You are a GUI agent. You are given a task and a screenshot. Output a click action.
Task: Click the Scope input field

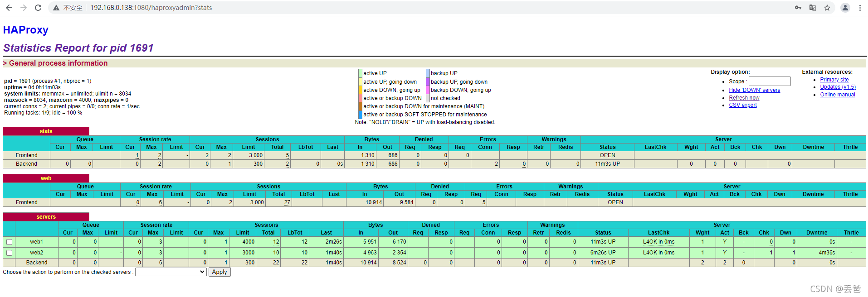click(x=770, y=81)
